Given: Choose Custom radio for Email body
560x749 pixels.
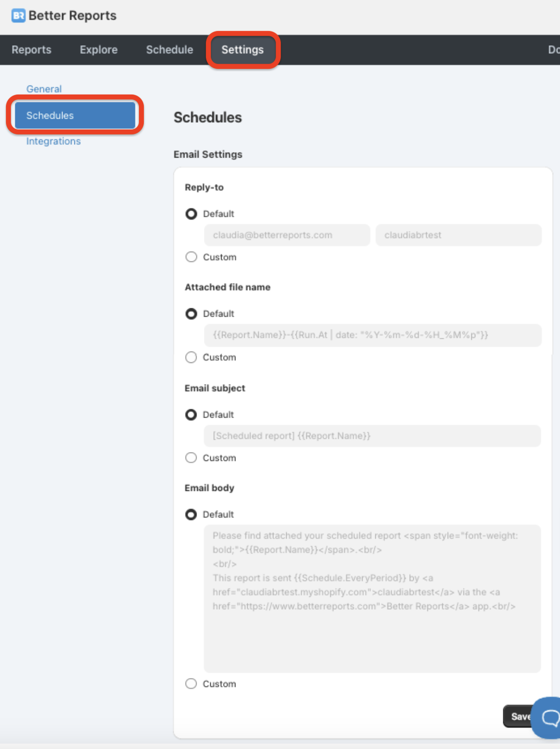Looking at the screenshot, I should click(x=191, y=684).
